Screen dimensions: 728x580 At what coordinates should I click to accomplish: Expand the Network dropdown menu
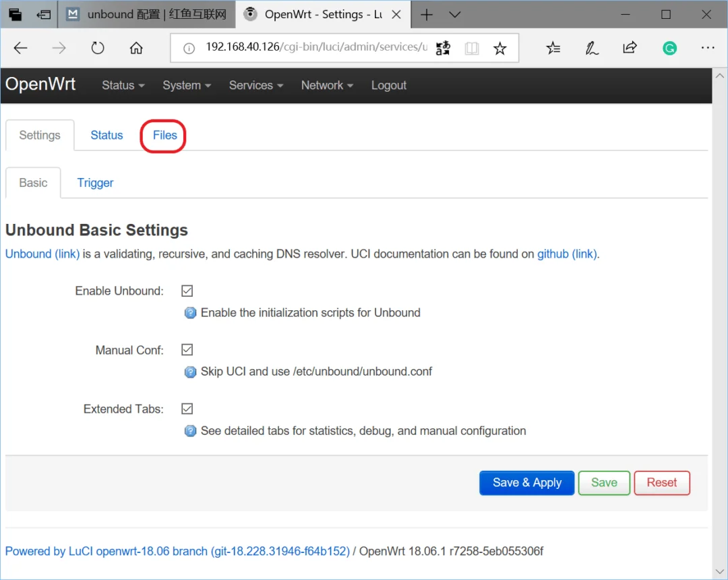327,86
